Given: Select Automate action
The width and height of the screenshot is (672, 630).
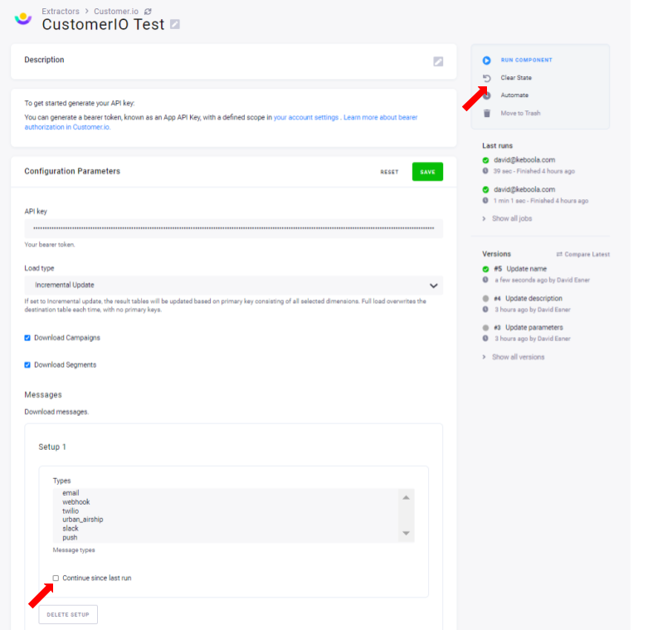Looking at the screenshot, I should pos(514,95).
